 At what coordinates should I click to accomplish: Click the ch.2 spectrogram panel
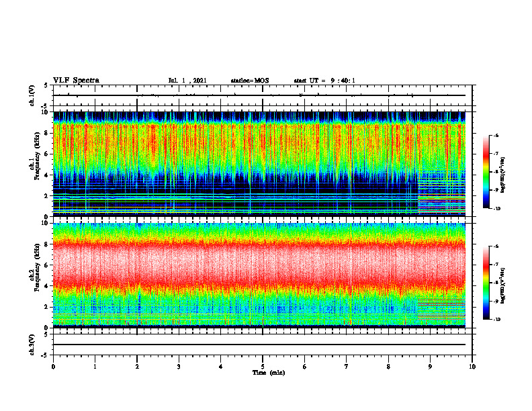coord(259,275)
